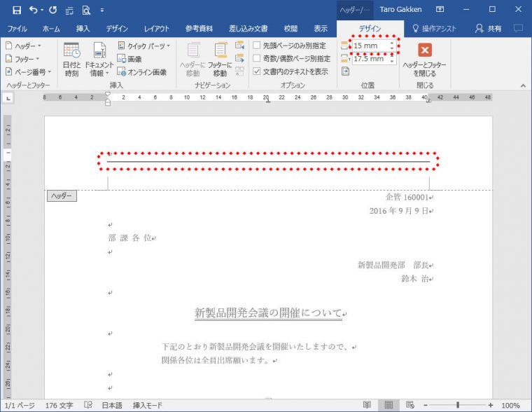Expand the Customize Quick Access Toolbar arrow
This screenshot has height=412, width=532.
(102, 11)
